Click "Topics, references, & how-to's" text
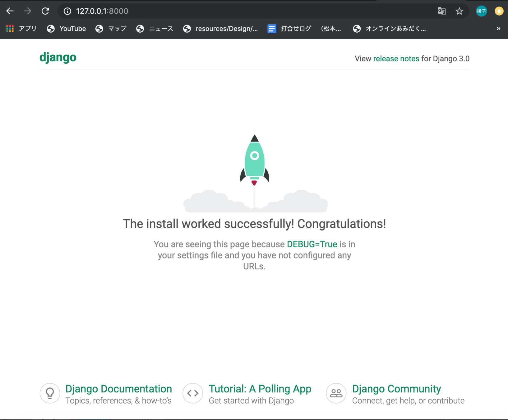Image resolution: width=508 pixels, height=420 pixels. tap(118, 401)
